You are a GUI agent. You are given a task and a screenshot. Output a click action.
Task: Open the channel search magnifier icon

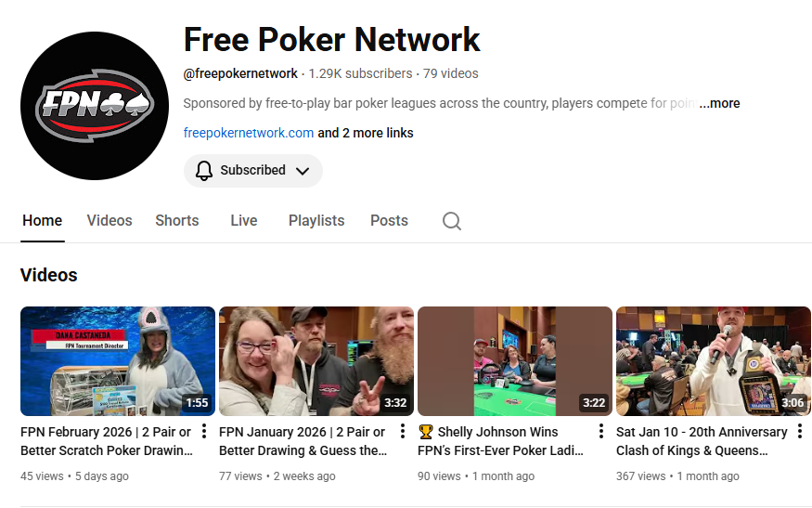pyautogui.click(x=452, y=221)
